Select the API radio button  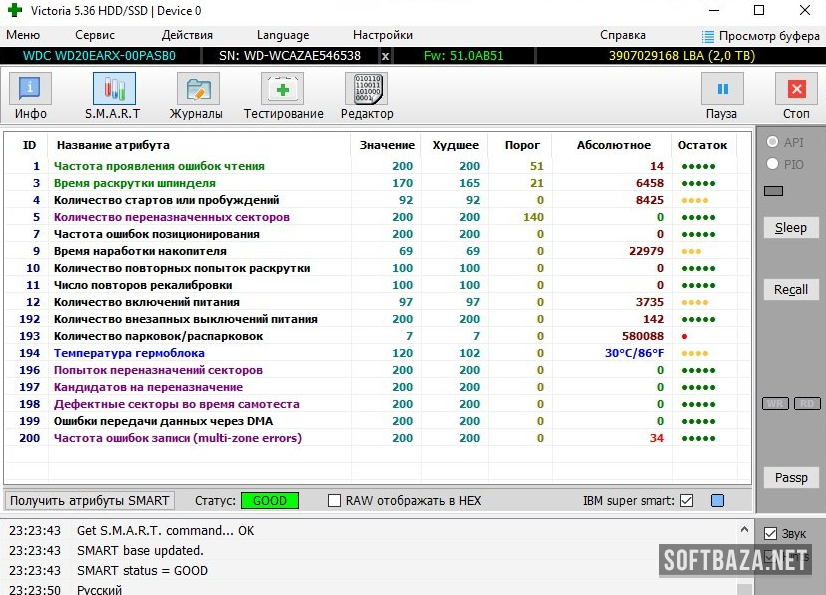[772, 142]
